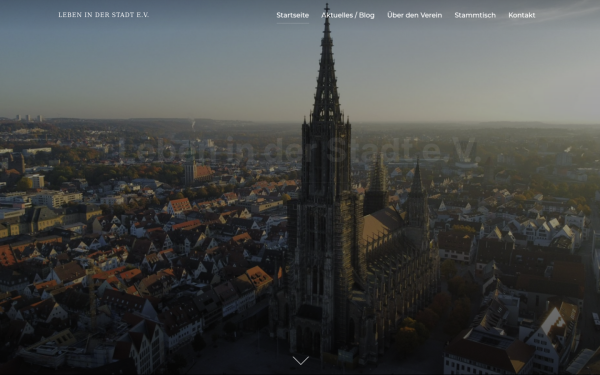Open Aktuelles / Blog page
Viewport: 600px width, 375px height.
click(x=347, y=15)
